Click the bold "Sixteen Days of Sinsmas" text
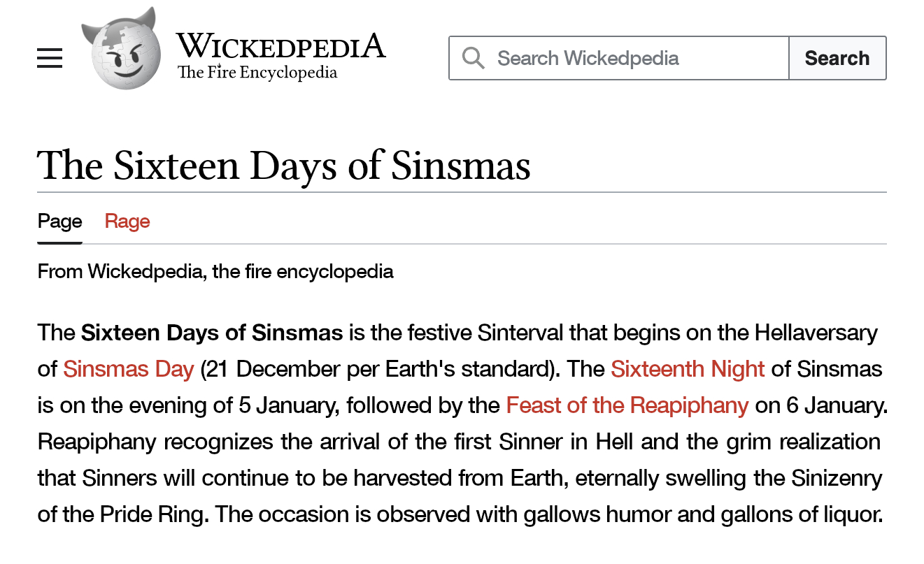Screen dimensions: 924x564 pyautogui.click(x=212, y=332)
